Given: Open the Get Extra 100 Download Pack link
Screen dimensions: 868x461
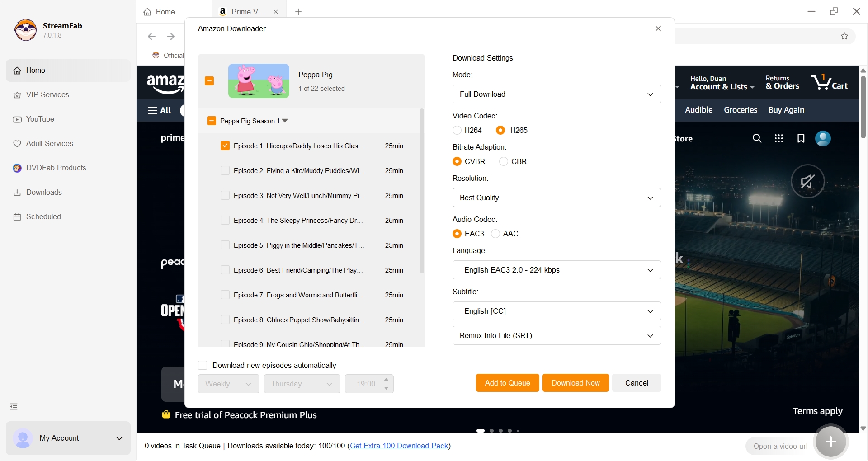Looking at the screenshot, I should [399, 446].
